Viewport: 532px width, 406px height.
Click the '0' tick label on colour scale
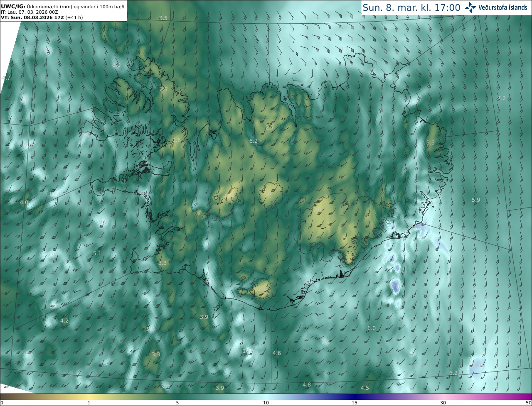coord(2,403)
